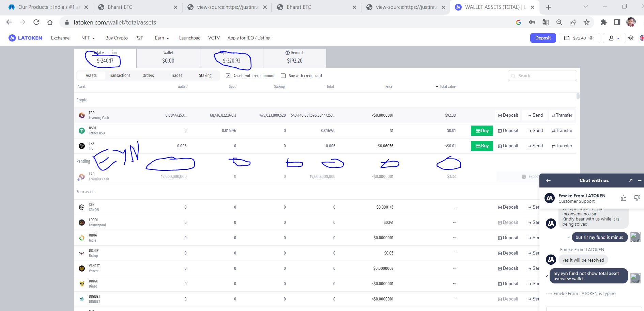Click the BICHIP coin icon
644x311 pixels.
(x=82, y=253)
